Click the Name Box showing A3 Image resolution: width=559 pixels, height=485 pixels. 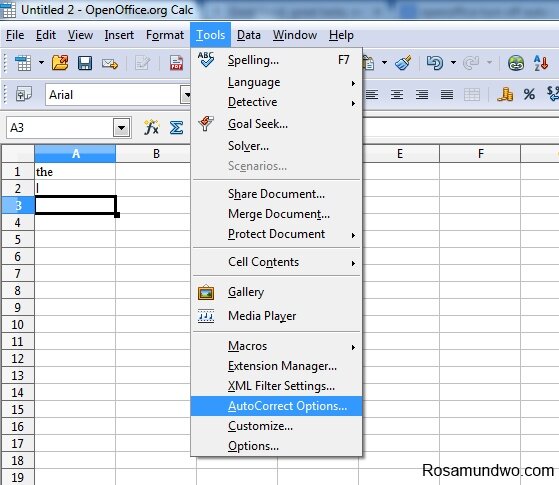[60, 127]
